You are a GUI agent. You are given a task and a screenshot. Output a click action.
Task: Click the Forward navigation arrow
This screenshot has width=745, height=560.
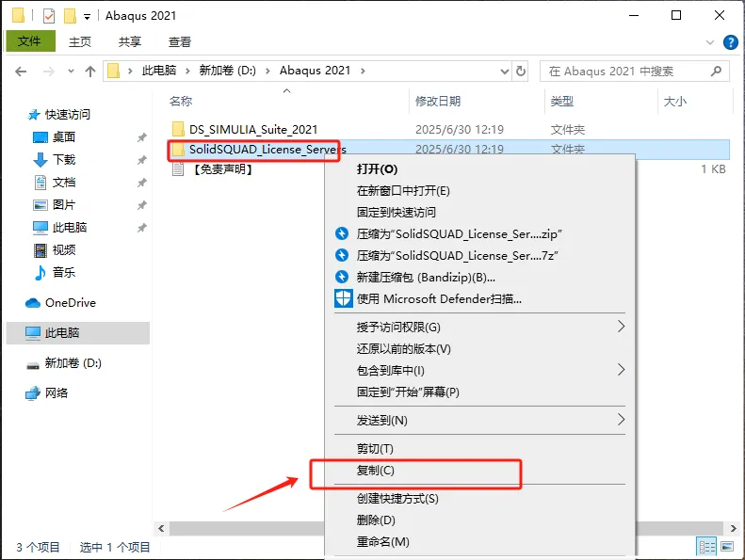pos(48,72)
